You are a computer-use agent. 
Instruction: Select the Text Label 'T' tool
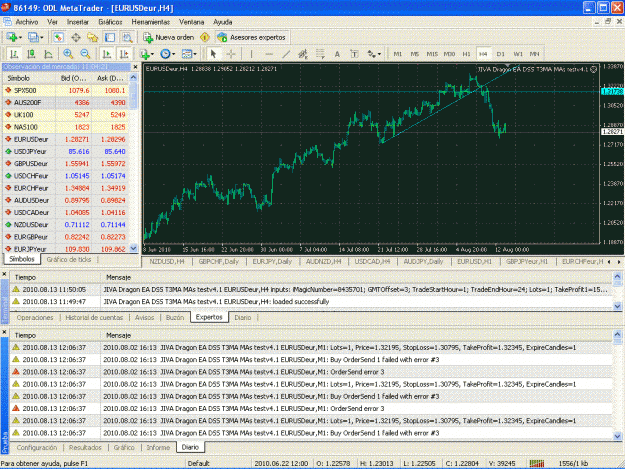tap(354, 54)
